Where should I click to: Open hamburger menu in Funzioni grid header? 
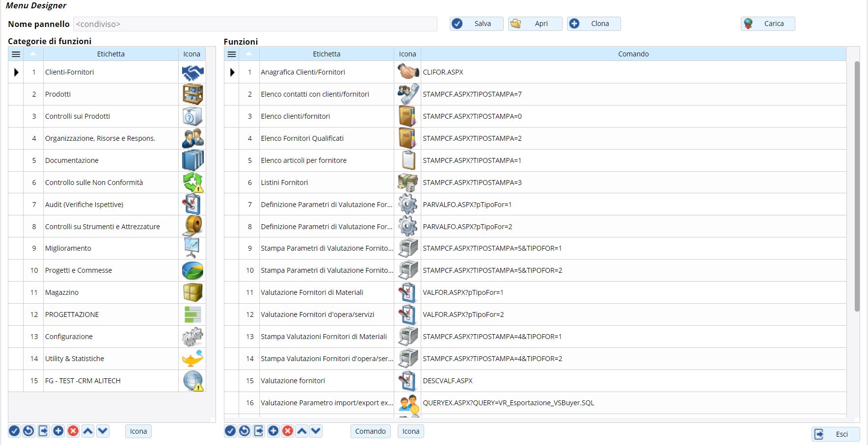click(232, 54)
